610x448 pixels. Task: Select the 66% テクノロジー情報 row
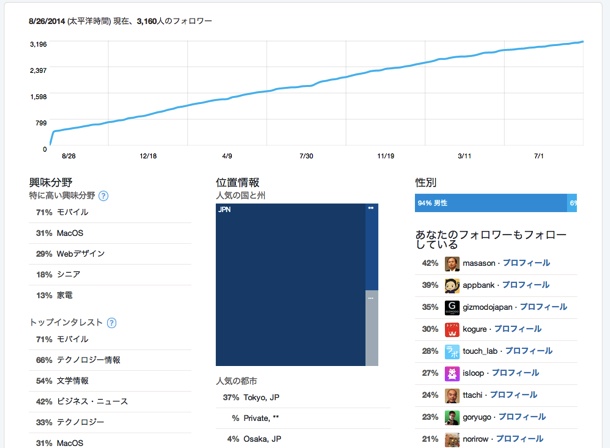pos(110,360)
